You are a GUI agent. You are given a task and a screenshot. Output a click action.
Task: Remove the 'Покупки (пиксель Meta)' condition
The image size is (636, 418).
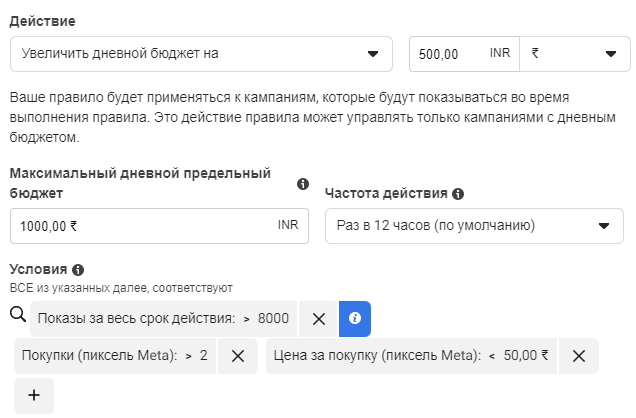(238, 356)
